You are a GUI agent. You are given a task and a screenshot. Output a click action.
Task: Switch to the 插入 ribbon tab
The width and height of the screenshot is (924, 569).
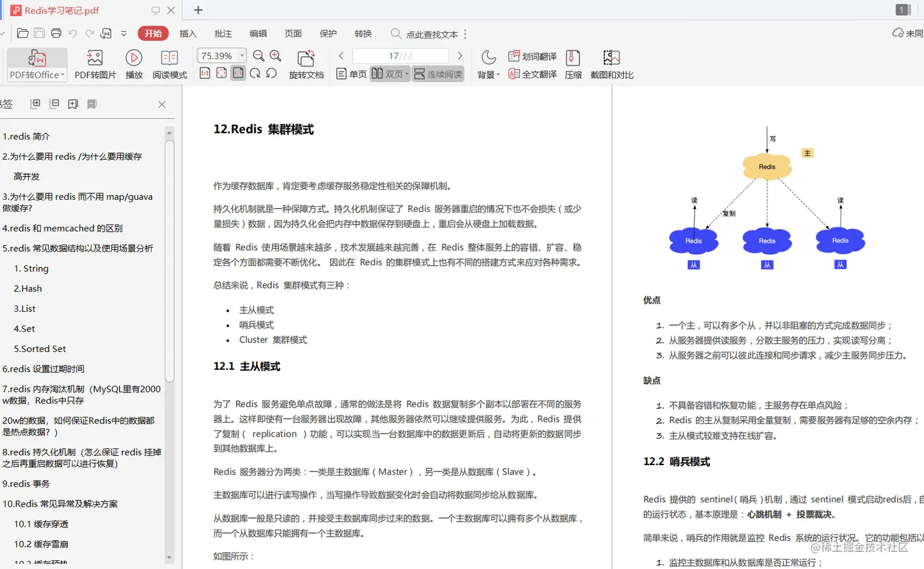pyautogui.click(x=188, y=34)
